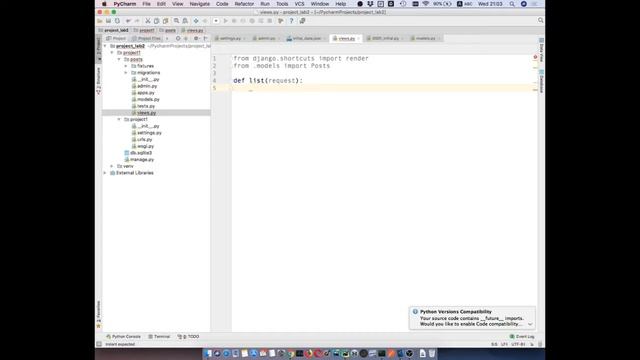Expand the fixtures folder
This screenshot has height=360, width=640.
126,66
